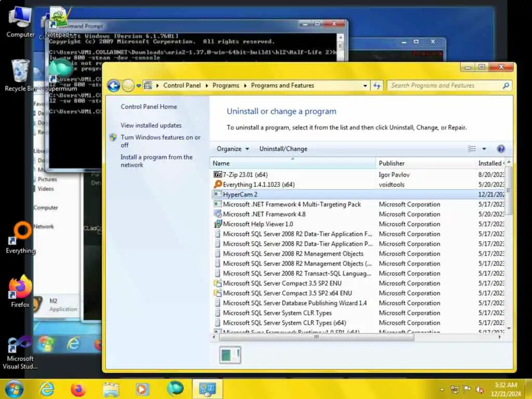Click the Refresh button in address bar
Screen dimensions: 532x399
click(377, 86)
